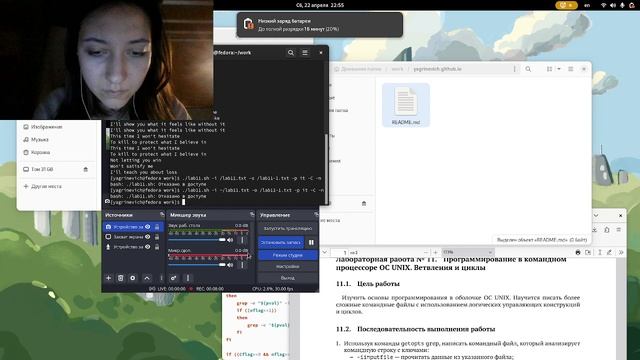This screenshot has width=640, height=360.
Task: Open extra options dots in OBS Sources toolbar
Action: [161, 278]
